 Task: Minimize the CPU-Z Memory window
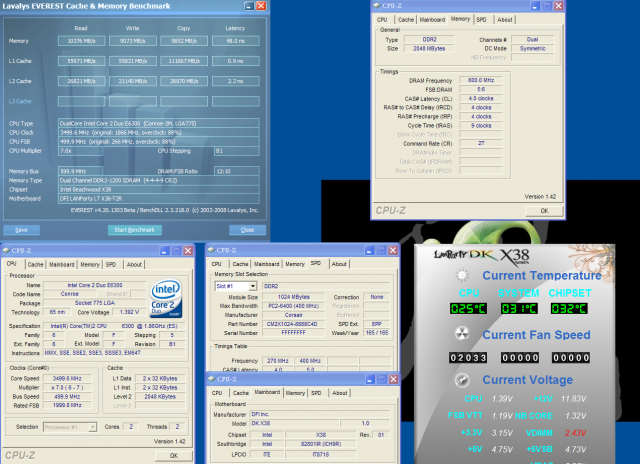click(535, 6)
